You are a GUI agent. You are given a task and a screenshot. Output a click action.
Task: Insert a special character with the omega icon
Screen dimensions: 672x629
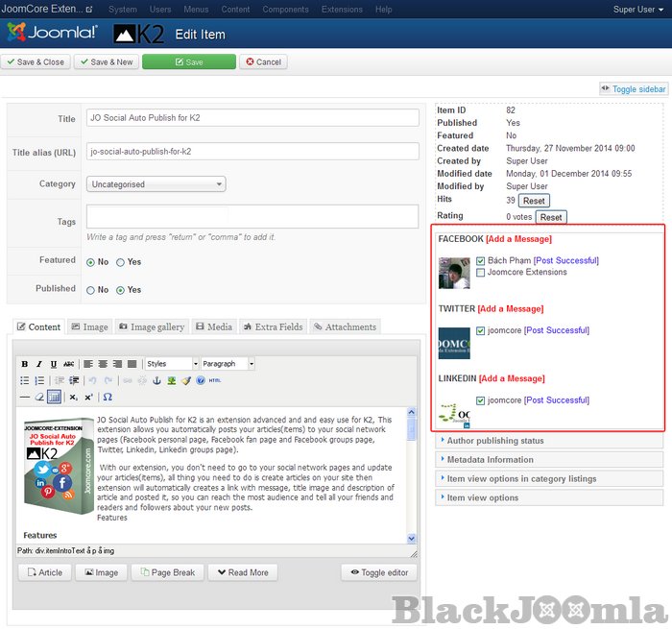click(x=108, y=397)
